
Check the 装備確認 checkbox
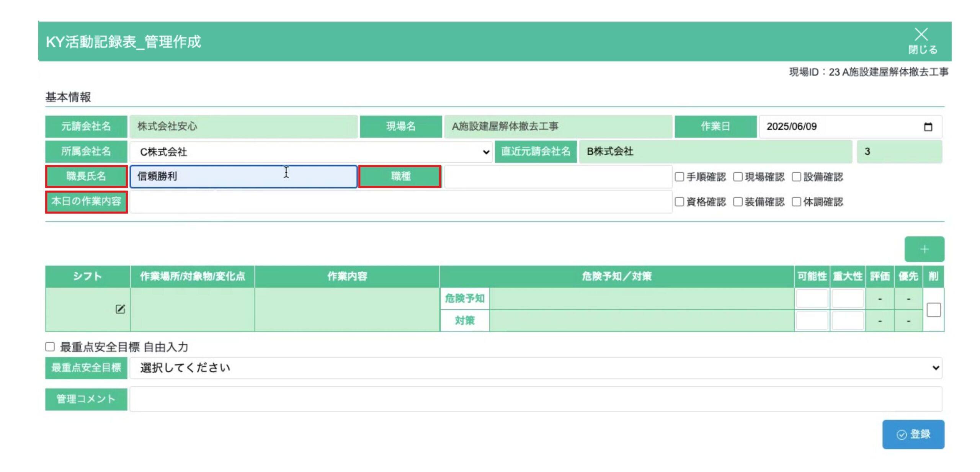coord(738,202)
